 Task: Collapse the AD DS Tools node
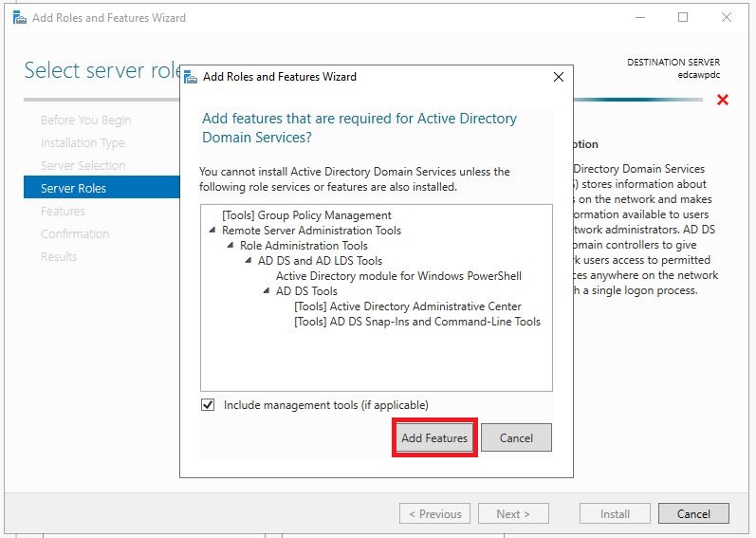click(267, 291)
